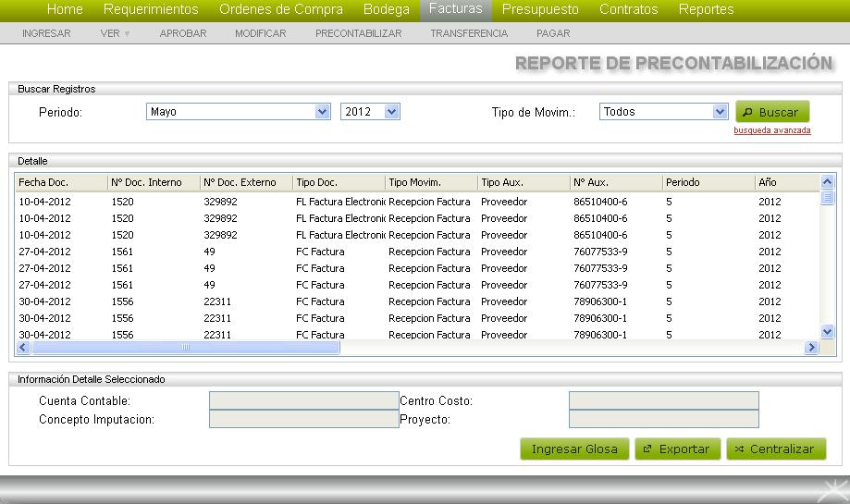The width and height of the screenshot is (850, 504).
Task: Click the table scroll-down arrow
Action: [827, 331]
